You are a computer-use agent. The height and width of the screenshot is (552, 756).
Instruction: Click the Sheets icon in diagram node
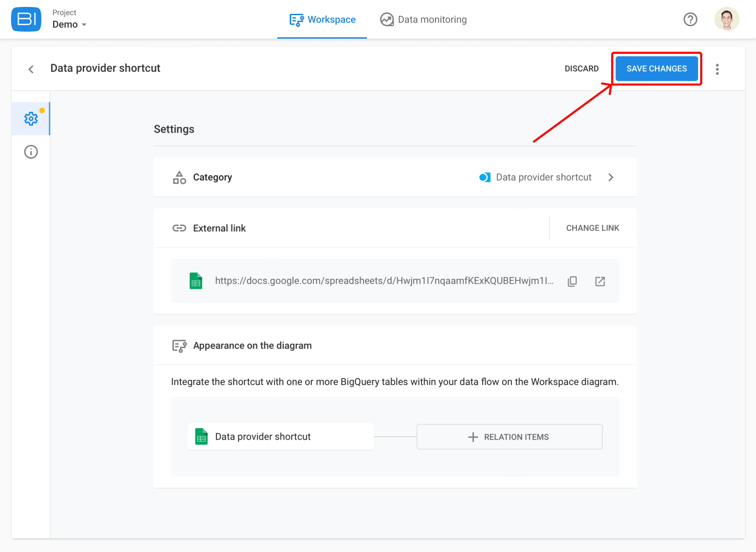tap(201, 437)
